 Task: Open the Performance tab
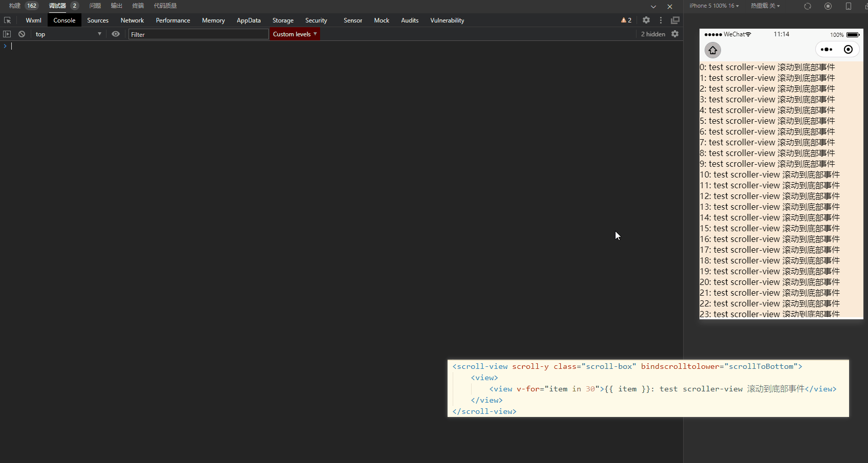click(x=173, y=20)
